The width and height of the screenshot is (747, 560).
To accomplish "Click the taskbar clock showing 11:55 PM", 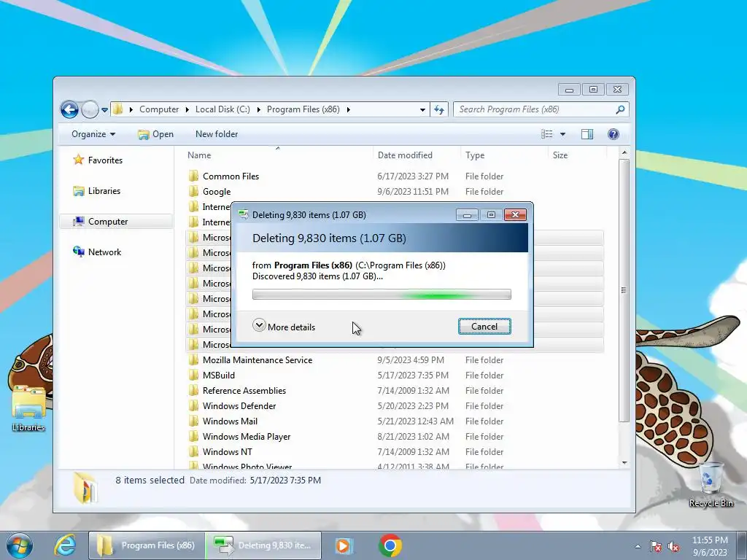I will [710, 546].
